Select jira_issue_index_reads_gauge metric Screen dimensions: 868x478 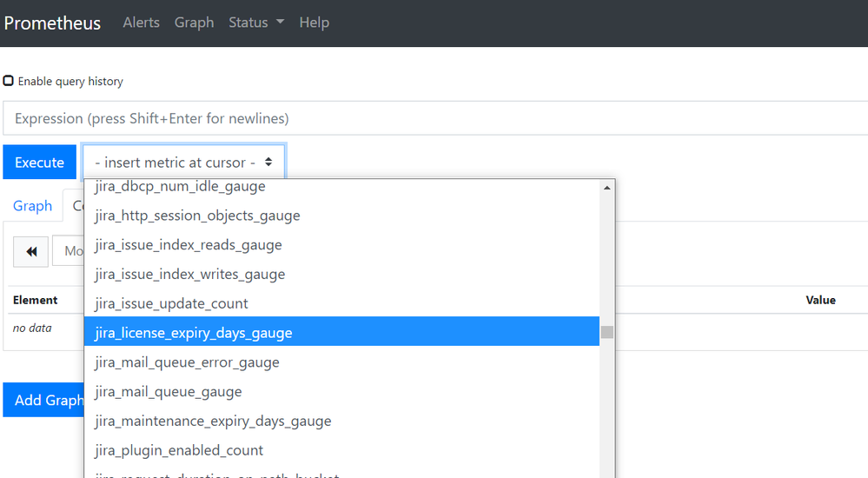pyautogui.click(x=341, y=245)
